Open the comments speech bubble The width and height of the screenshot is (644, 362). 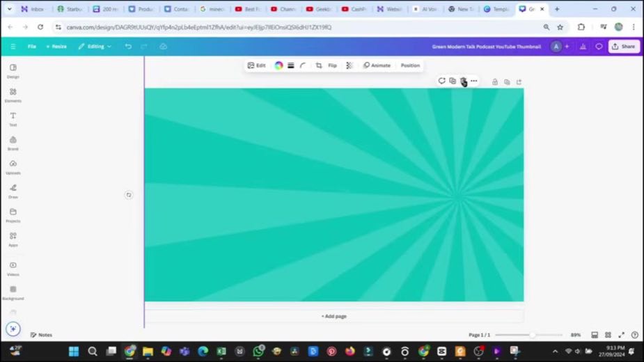coord(599,47)
